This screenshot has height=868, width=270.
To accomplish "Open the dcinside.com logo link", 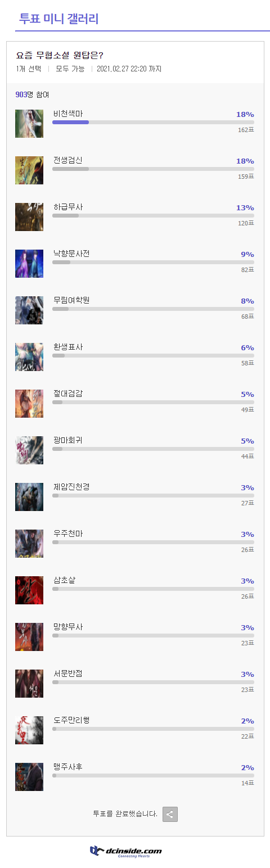I will (126, 851).
